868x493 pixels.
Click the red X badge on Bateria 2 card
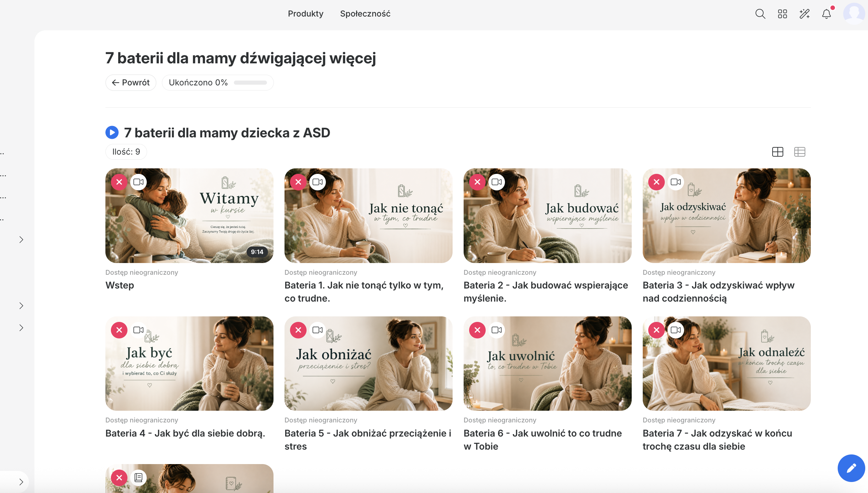[477, 182]
